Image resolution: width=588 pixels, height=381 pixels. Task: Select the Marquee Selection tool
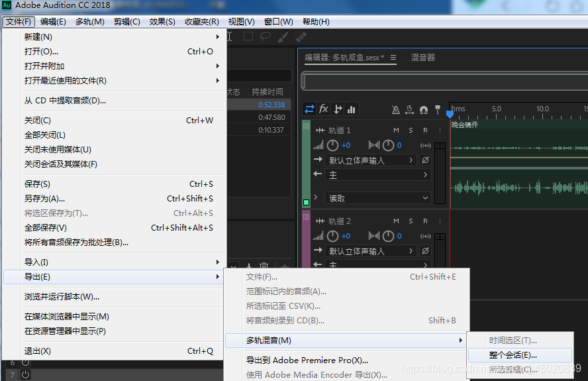click(248, 36)
